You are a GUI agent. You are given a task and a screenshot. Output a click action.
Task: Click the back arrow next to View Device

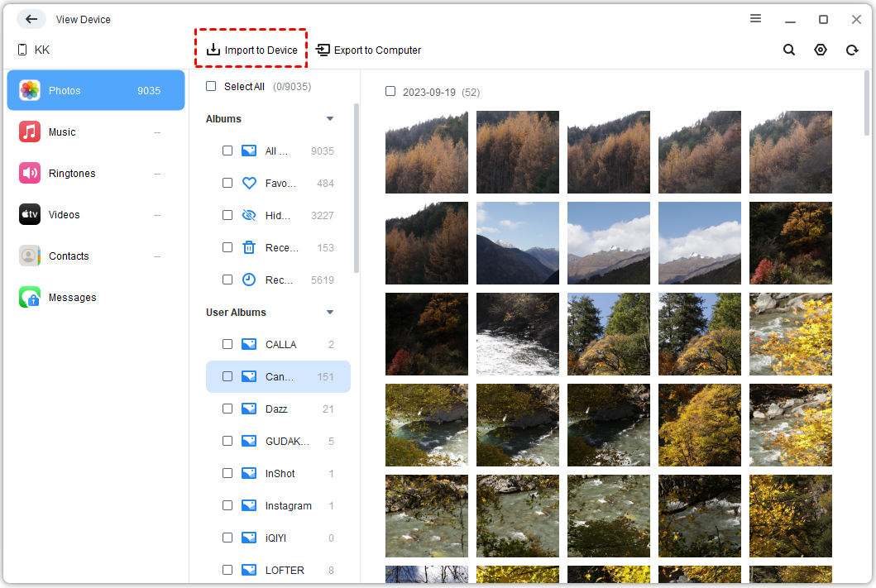click(31, 19)
